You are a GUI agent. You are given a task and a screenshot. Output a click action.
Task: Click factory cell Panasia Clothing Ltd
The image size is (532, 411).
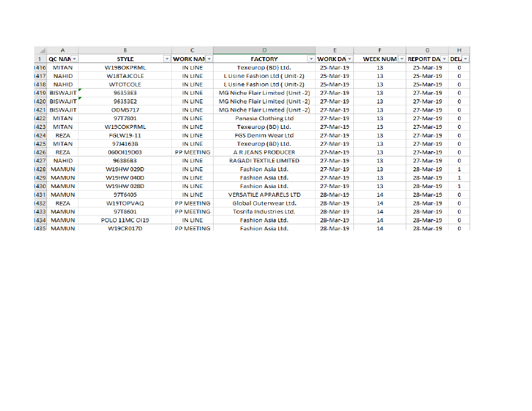tap(264, 118)
